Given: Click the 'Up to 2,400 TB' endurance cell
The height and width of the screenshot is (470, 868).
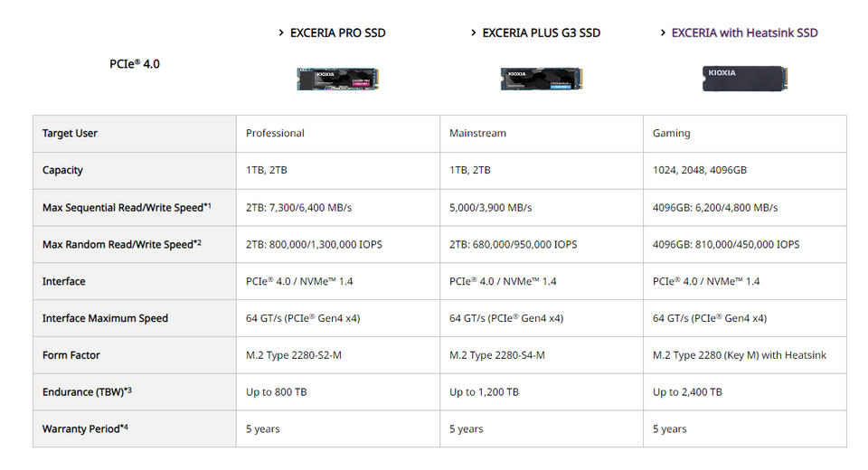Looking at the screenshot, I should [x=745, y=392].
